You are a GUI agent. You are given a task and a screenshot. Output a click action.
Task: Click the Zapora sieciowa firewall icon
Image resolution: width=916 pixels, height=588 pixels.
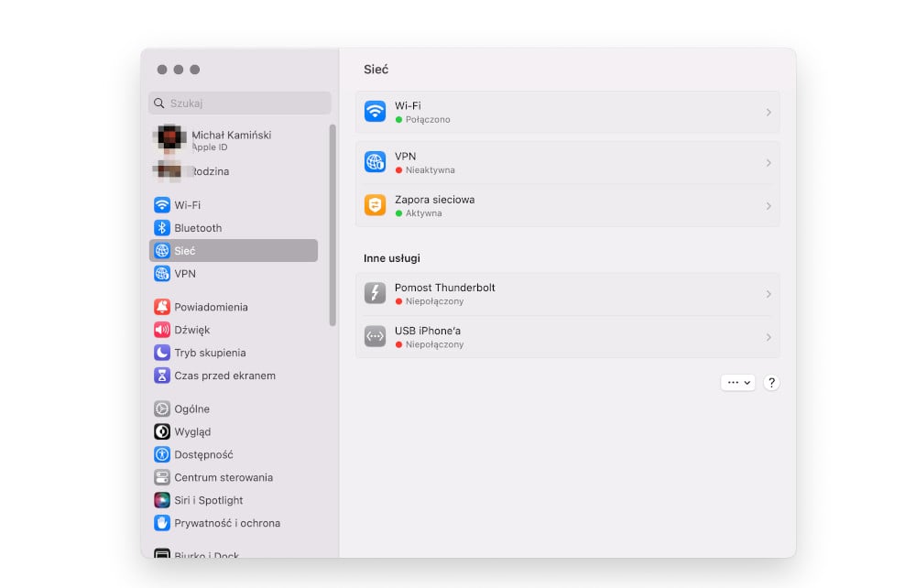(376, 205)
